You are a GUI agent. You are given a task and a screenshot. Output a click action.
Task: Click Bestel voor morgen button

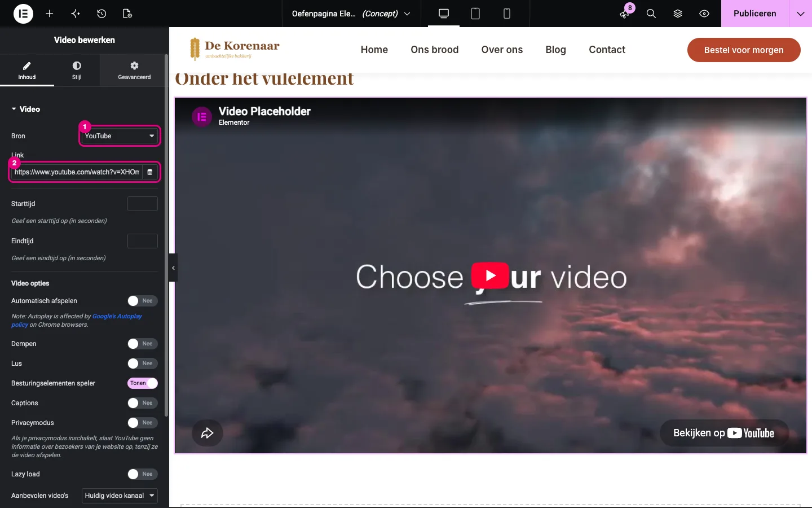pos(744,50)
